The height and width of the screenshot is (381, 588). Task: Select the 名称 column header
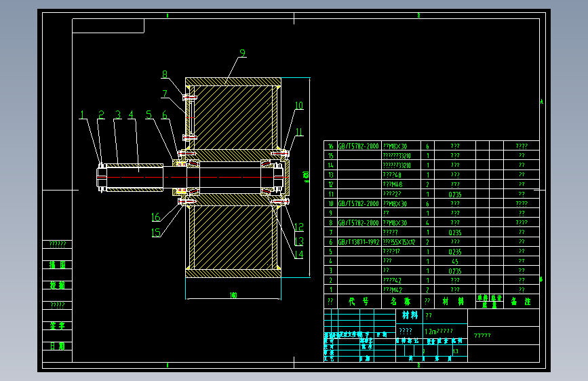(401, 302)
